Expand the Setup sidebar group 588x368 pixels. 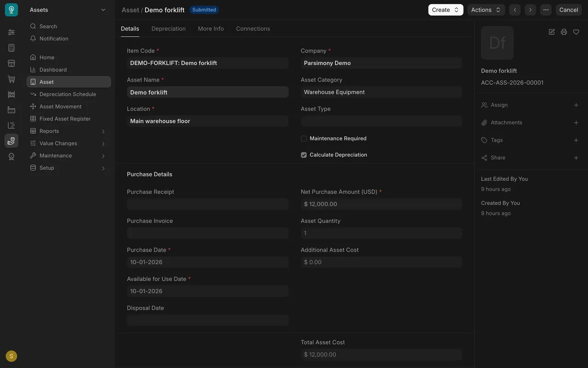(x=68, y=168)
